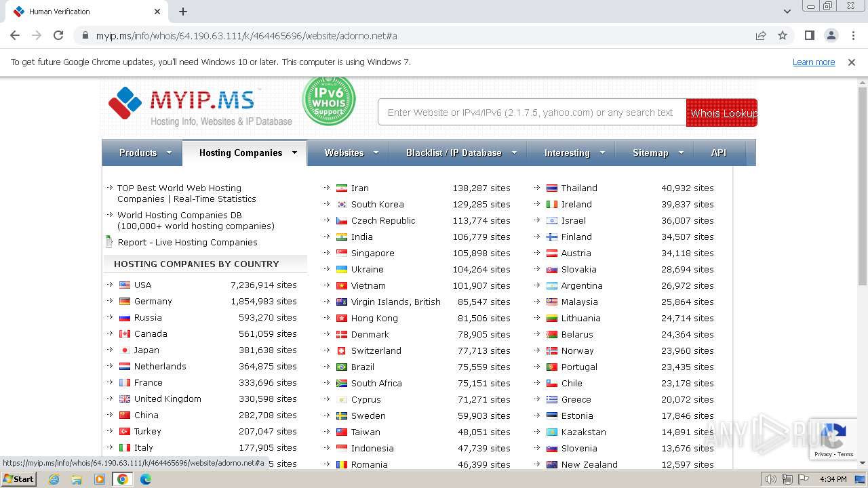Open the United Kingdom country link
Screen dimensions: 868x488
(x=167, y=399)
